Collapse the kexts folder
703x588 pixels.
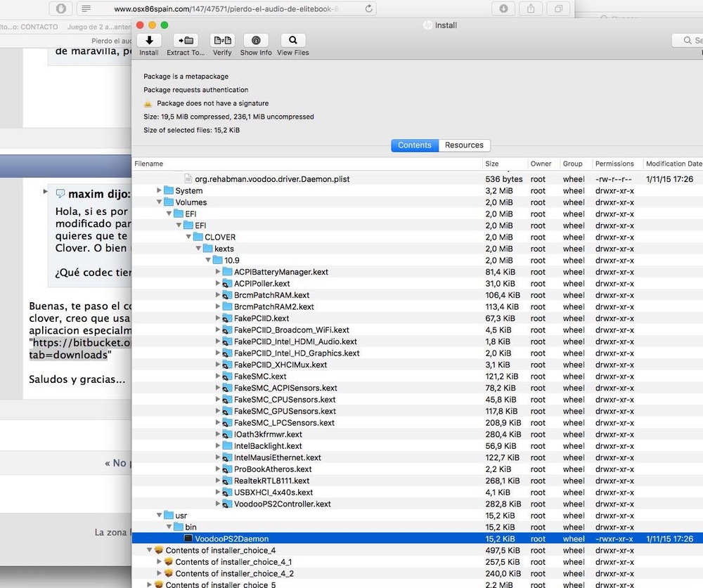(198, 248)
